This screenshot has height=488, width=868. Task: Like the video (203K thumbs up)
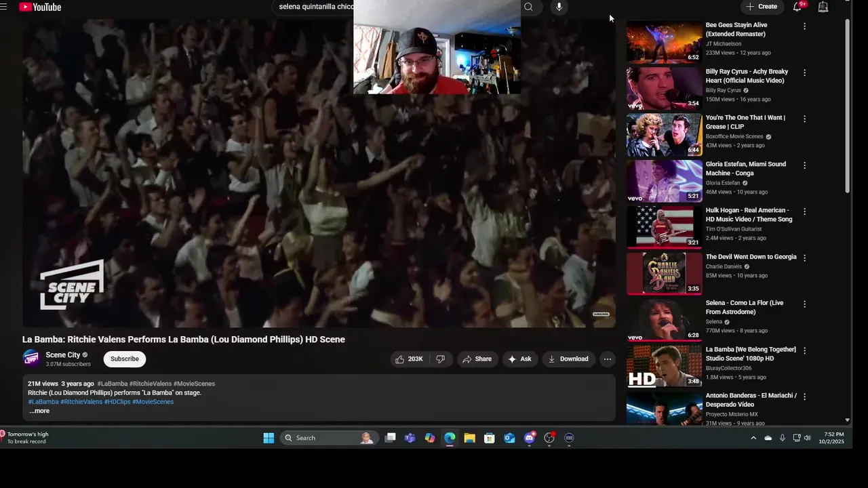click(x=409, y=359)
